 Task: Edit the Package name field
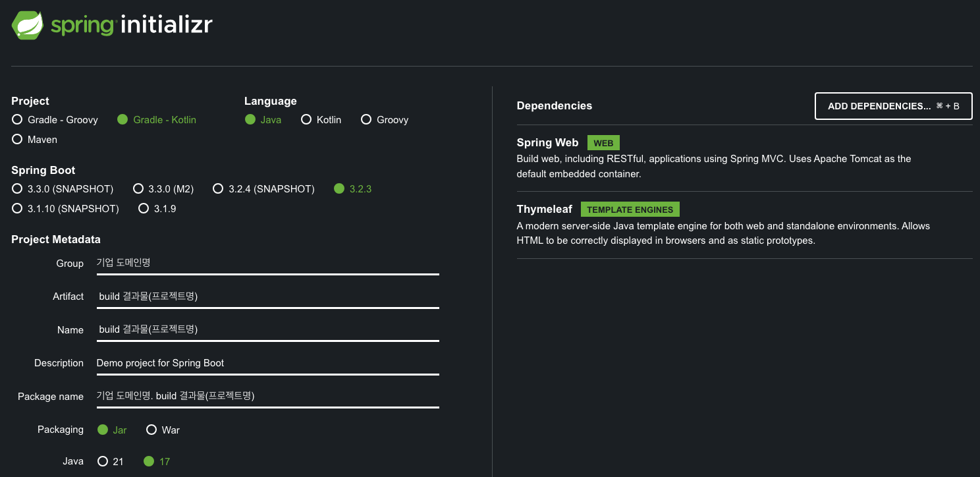pos(267,396)
